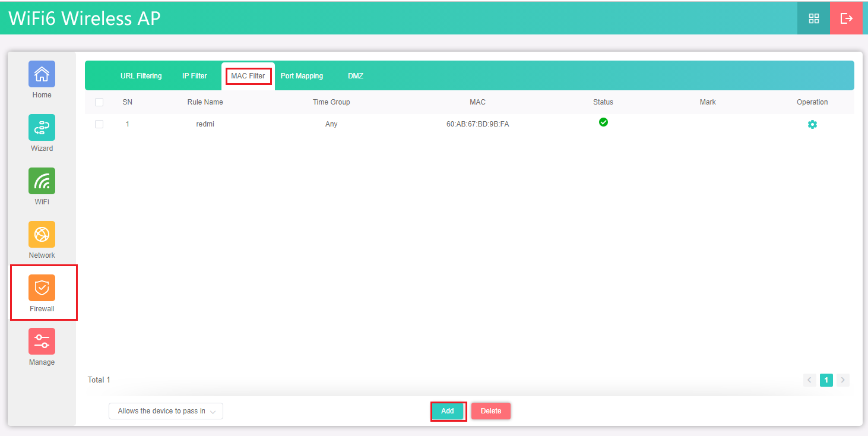
Task: Open the Home sidebar icon
Action: tap(42, 74)
